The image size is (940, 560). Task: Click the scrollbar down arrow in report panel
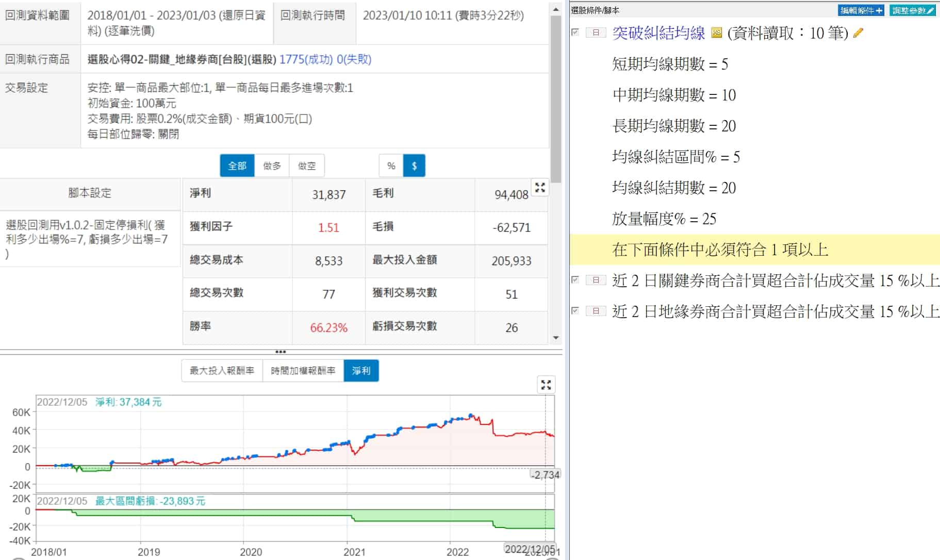555,338
